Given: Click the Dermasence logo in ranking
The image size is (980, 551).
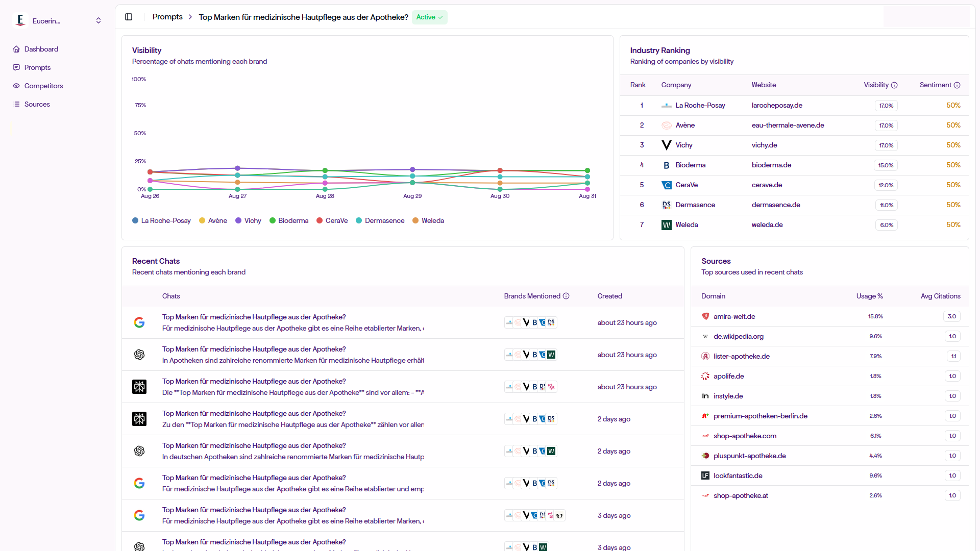Looking at the screenshot, I should pos(666,205).
